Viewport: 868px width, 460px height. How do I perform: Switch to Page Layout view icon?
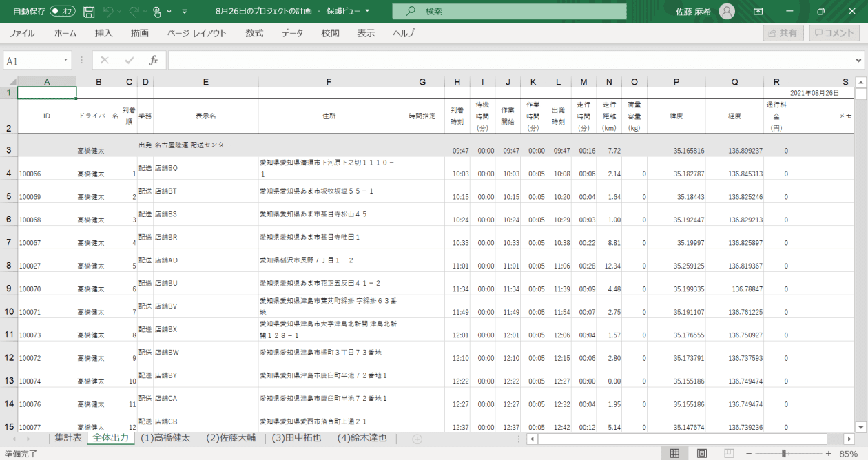click(702, 453)
